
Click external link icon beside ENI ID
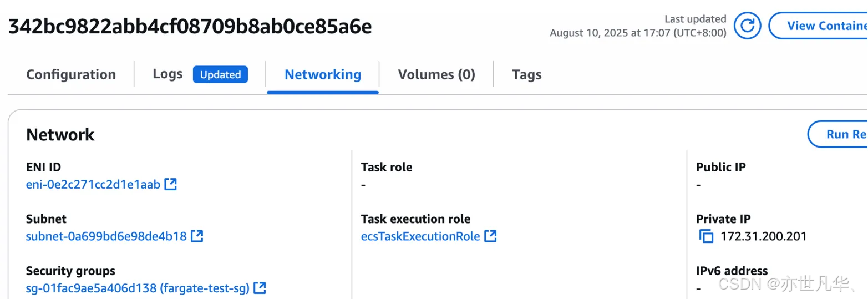(x=171, y=184)
